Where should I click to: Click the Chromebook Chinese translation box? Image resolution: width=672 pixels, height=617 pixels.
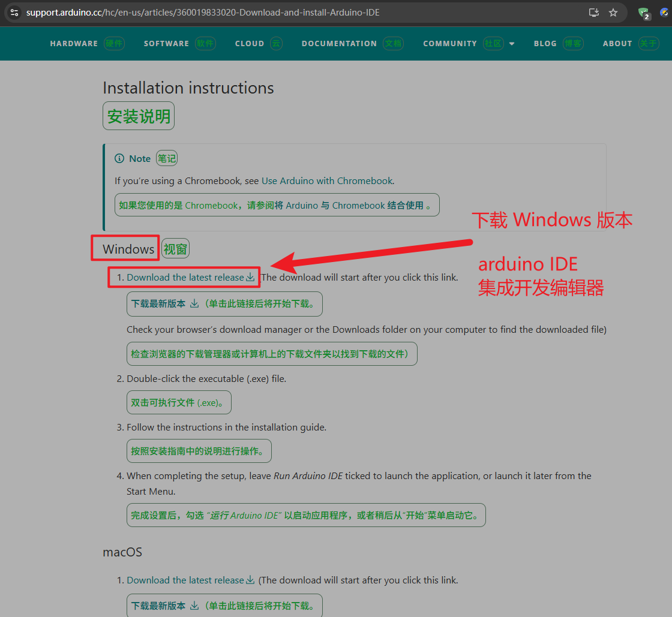(x=277, y=205)
